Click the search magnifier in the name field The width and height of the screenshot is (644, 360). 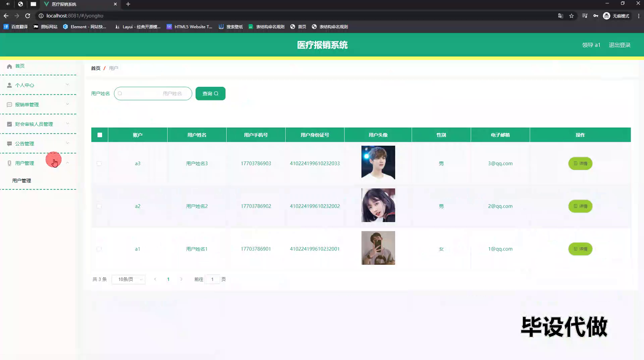point(120,93)
